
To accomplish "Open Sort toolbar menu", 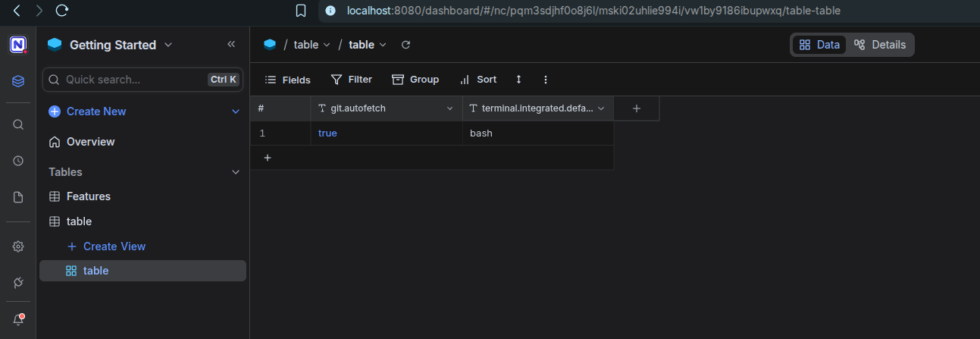I will point(478,80).
